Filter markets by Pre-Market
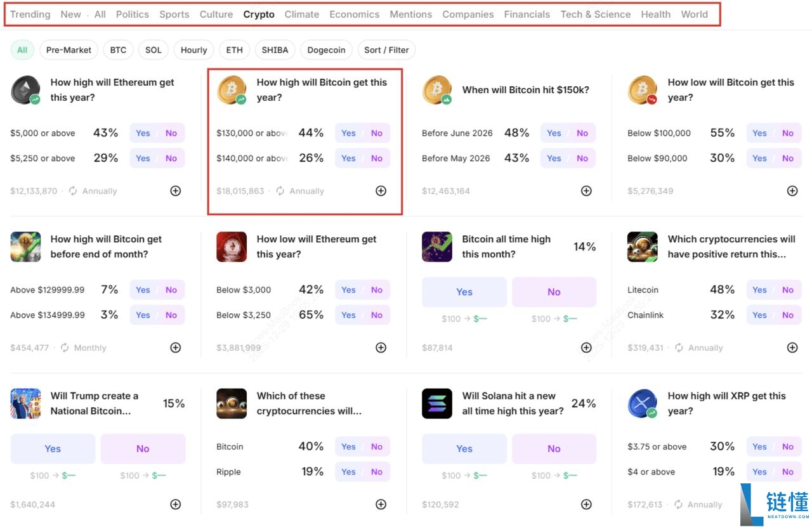The width and height of the screenshot is (812, 527). tap(69, 49)
